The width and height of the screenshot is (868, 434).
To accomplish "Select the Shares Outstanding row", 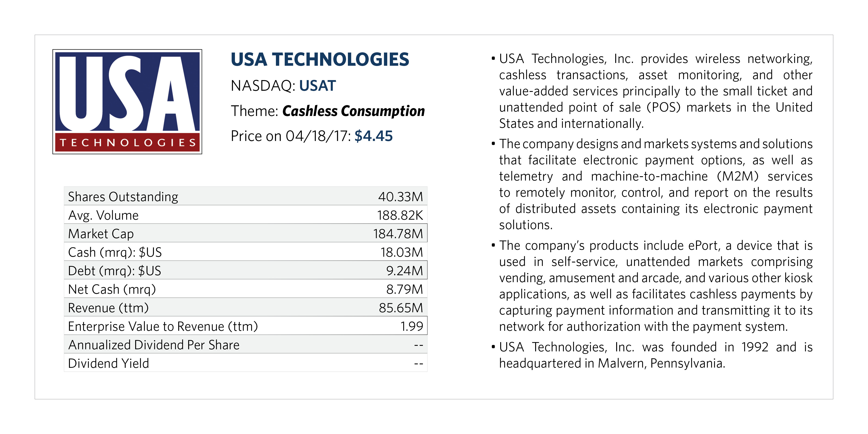I will pyautogui.click(x=246, y=196).
